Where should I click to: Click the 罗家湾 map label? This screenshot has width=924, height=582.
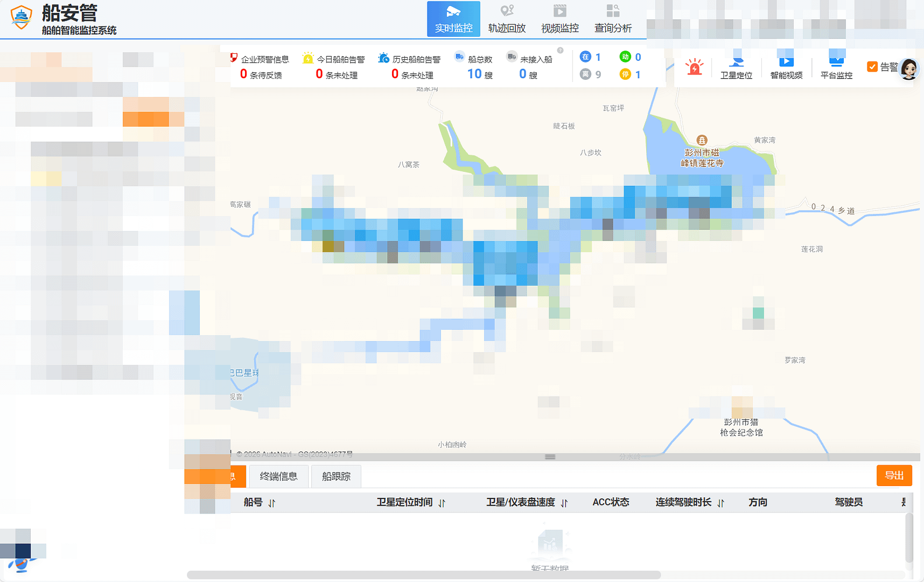(795, 360)
